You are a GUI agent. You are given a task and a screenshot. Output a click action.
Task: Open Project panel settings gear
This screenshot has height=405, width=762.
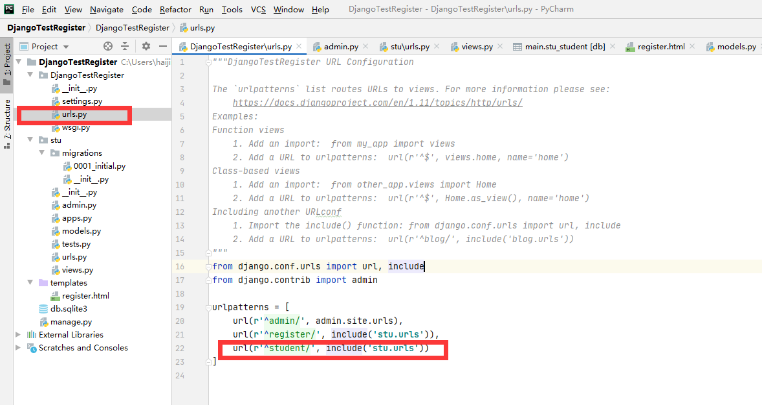click(146, 46)
